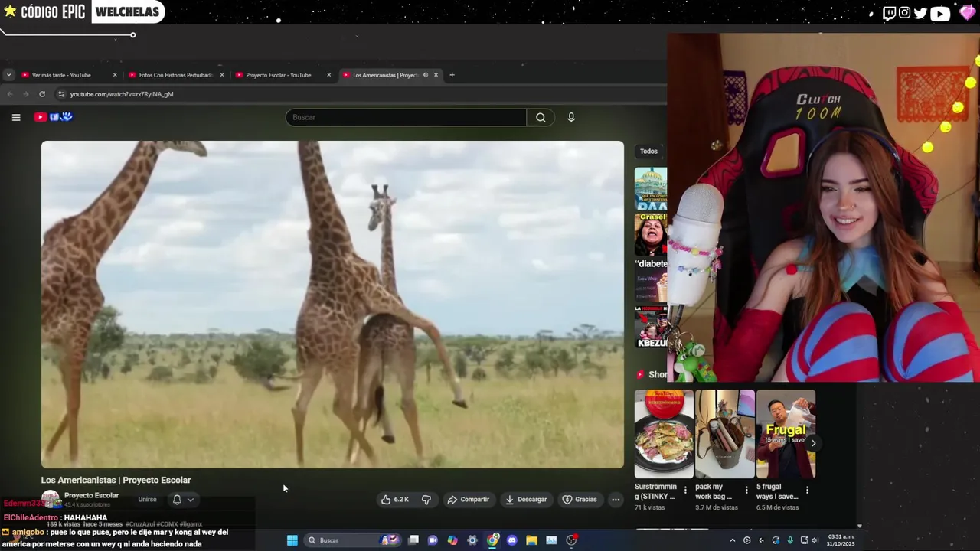Screen dimensions: 980x551
Task: Mute the tab via speaker icon
Action: click(x=425, y=75)
